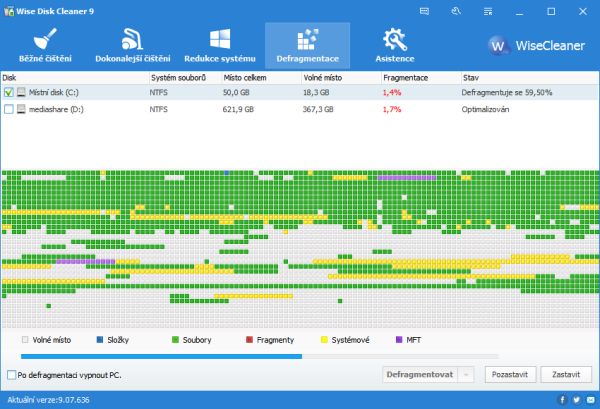The height and width of the screenshot is (409, 600).
Task: Click the Pozastavit button
Action: pyautogui.click(x=510, y=375)
